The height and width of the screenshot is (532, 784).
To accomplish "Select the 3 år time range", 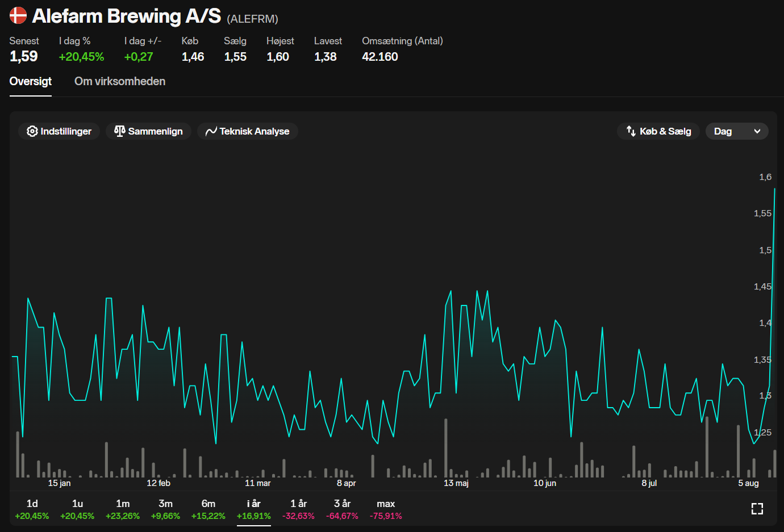I will [342, 509].
